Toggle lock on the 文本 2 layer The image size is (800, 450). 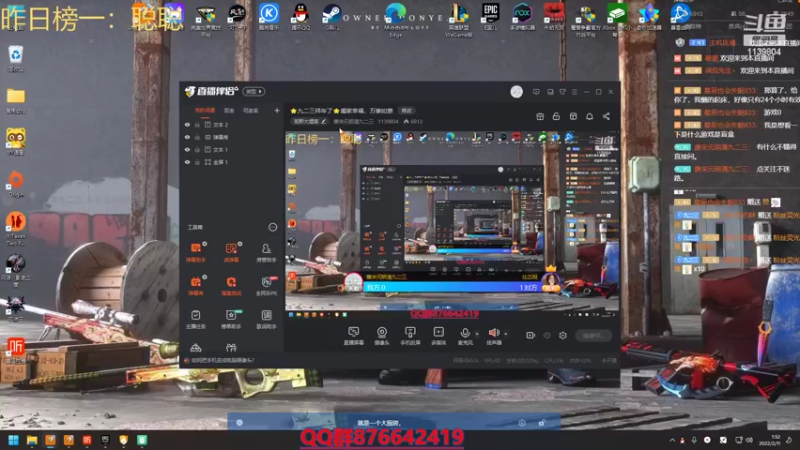tap(197, 124)
